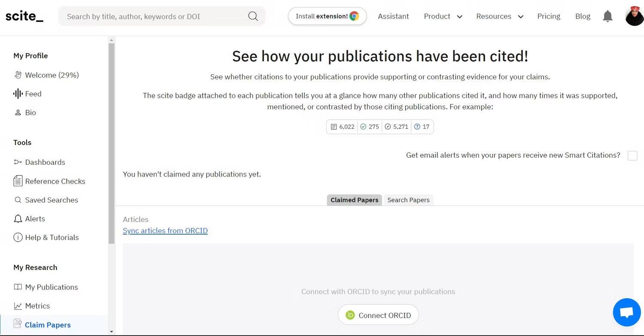644x336 pixels.
Task: Click Sync articles from ORCID link
Action: coord(165,231)
